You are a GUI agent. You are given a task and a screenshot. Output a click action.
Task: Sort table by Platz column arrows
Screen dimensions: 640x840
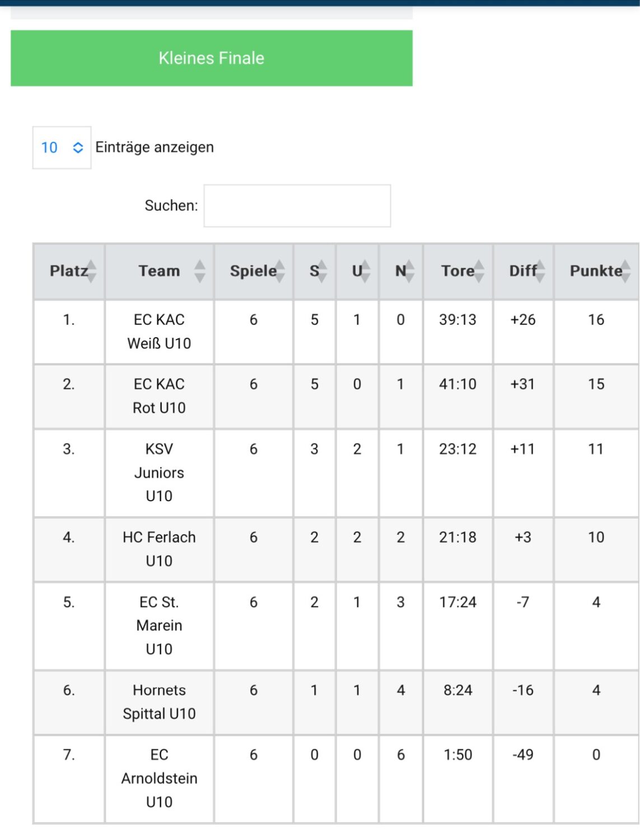pyautogui.click(x=92, y=272)
